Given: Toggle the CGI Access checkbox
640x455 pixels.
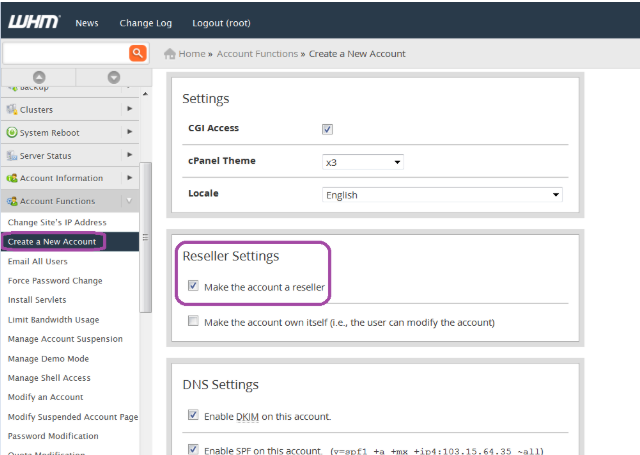Looking at the screenshot, I should 327,129.
